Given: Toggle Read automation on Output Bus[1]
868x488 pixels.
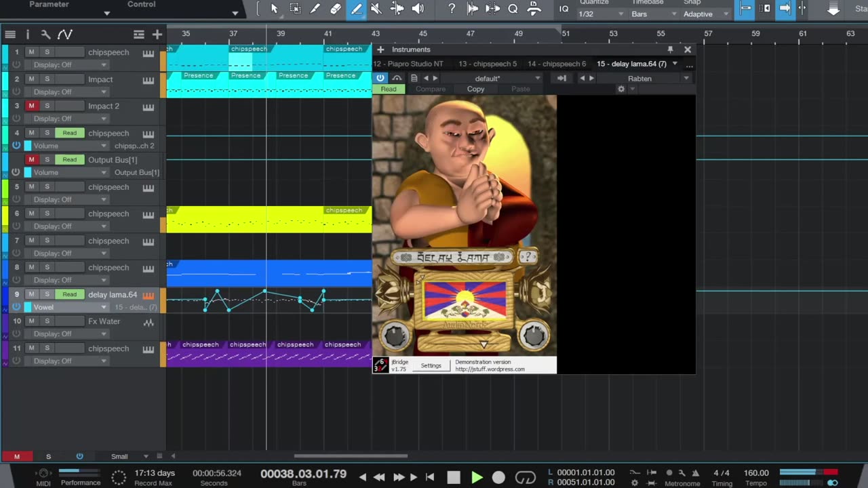Looking at the screenshot, I should coord(70,159).
